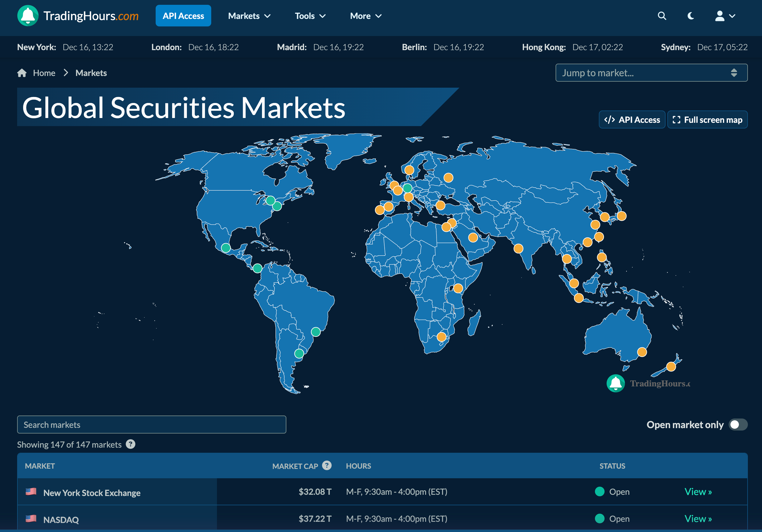Expand the Tools navigation dropdown
The height and width of the screenshot is (532, 762).
coord(310,16)
